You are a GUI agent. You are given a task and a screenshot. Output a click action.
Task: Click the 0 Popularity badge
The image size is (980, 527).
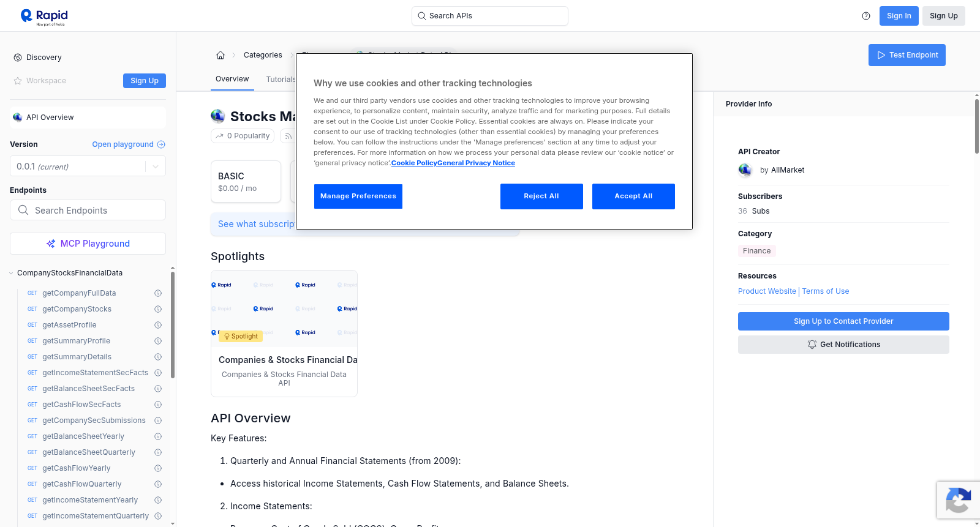(x=243, y=136)
